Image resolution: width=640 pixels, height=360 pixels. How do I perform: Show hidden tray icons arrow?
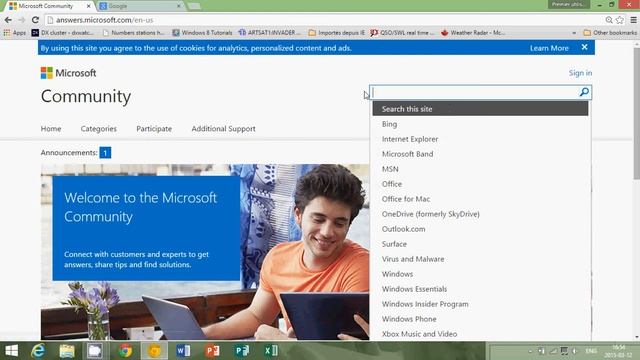[x=530, y=351]
